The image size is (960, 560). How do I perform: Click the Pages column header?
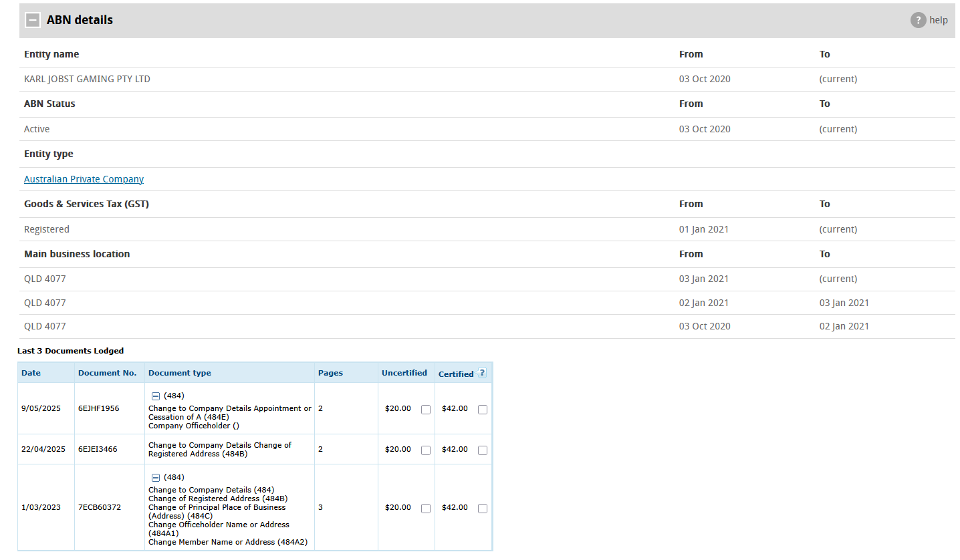click(330, 373)
